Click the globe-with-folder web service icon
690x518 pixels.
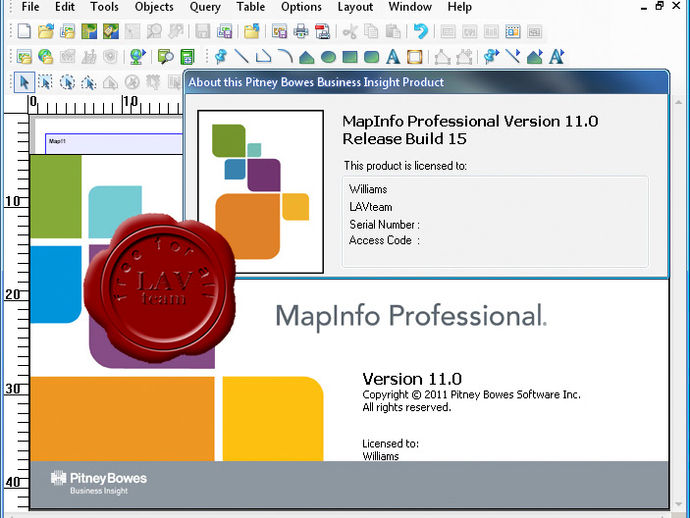point(46,57)
